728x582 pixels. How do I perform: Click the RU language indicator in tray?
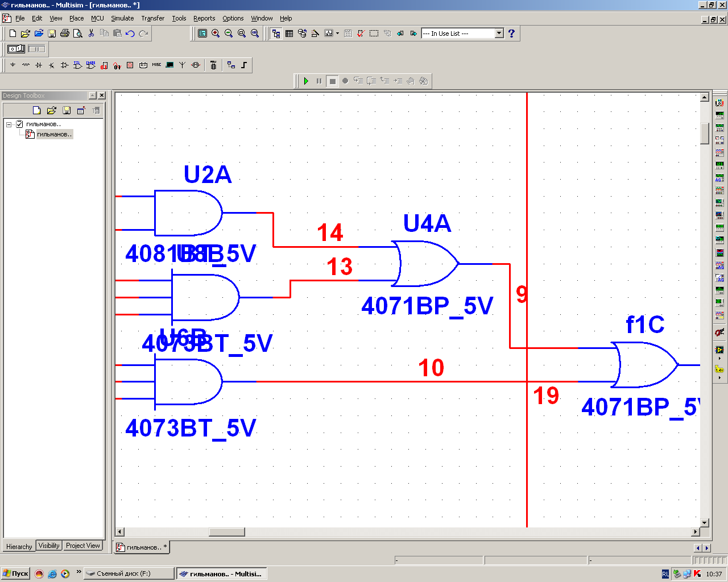665,574
